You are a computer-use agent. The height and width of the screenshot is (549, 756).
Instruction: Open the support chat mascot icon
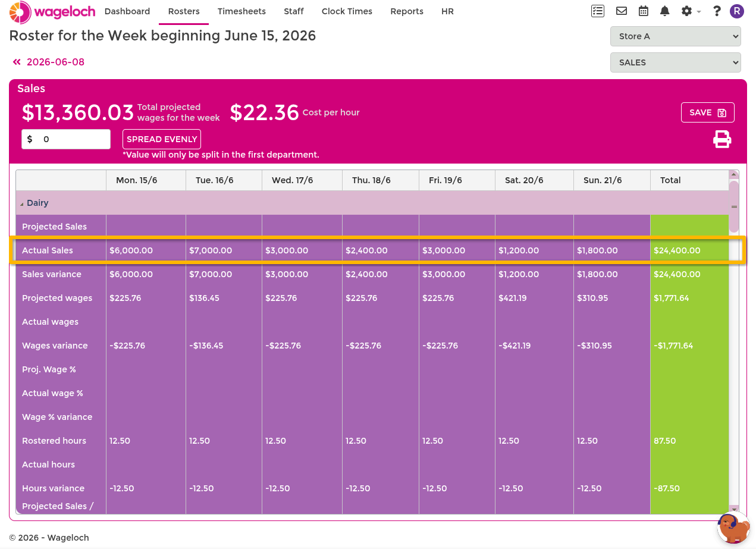pos(733,528)
